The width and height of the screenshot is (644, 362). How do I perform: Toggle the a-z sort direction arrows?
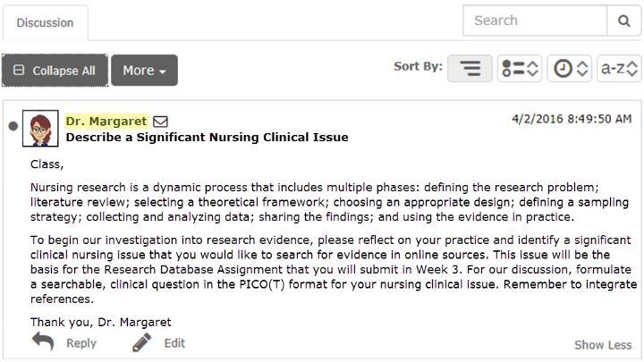(632, 69)
